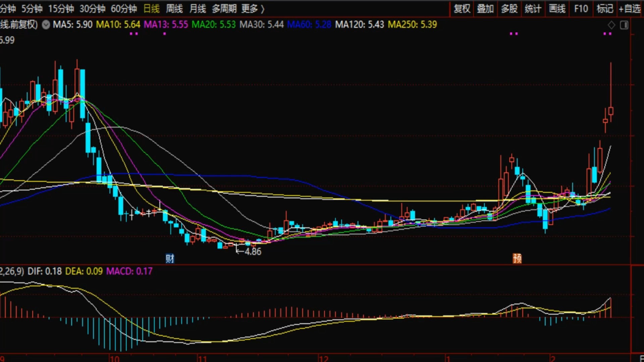Click the MA250: 5.39 indicator label
Viewport: 644px width, 362px height.
[x=413, y=24]
